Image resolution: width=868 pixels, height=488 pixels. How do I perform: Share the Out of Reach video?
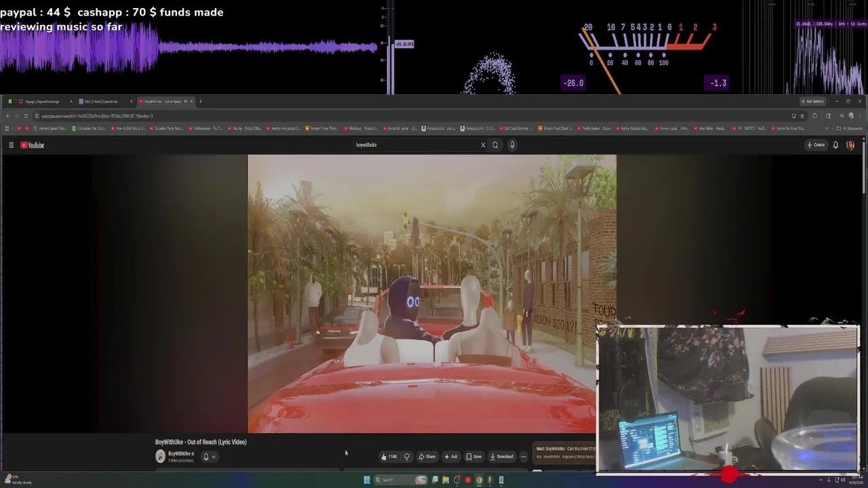(427, 457)
